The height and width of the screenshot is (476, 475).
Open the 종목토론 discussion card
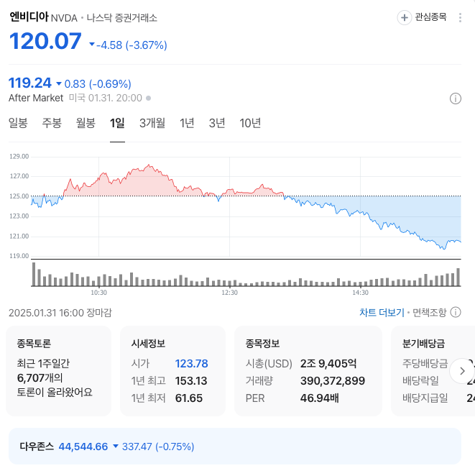tap(58, 371)
